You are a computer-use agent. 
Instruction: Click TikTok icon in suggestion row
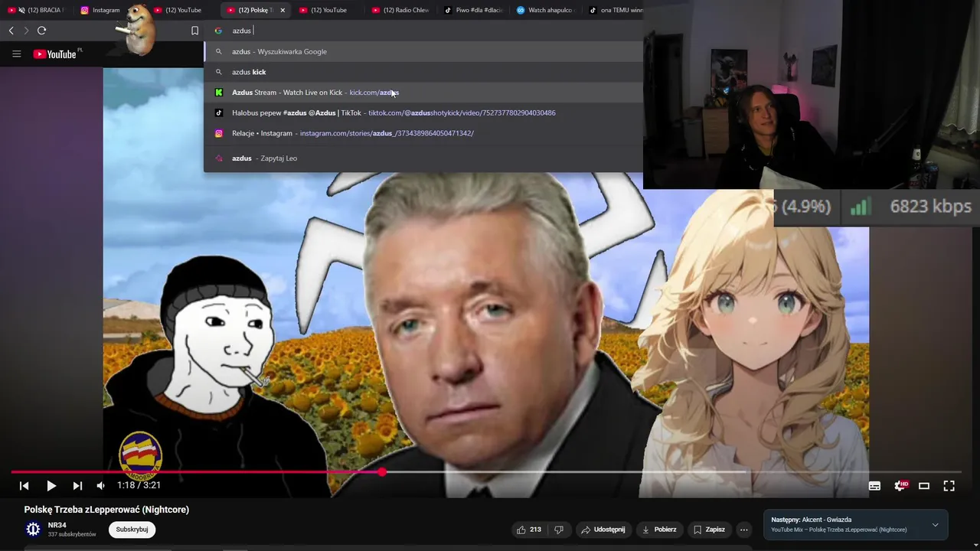218,113
